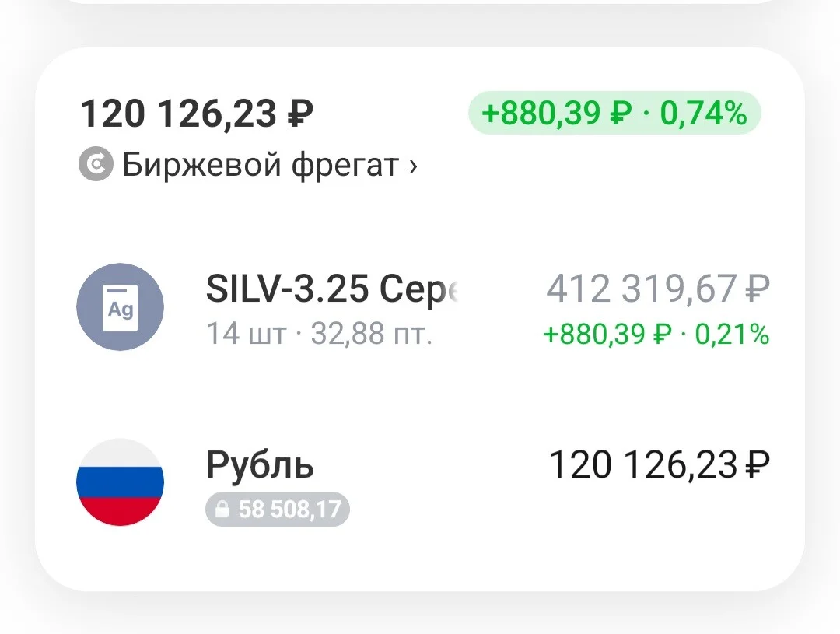Tap the position change +880,39 ₽ · 0,21%

click(x=656, y=335)
